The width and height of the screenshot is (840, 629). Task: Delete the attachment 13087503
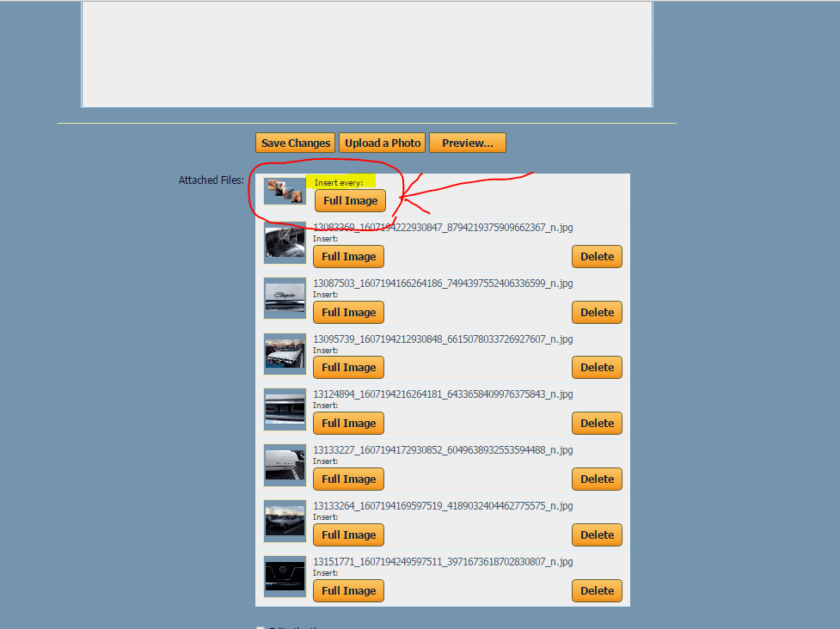(x=597, y=313)
